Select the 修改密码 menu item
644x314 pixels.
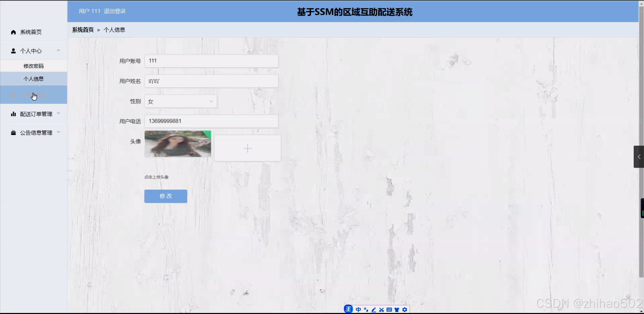tap(33, 66)
